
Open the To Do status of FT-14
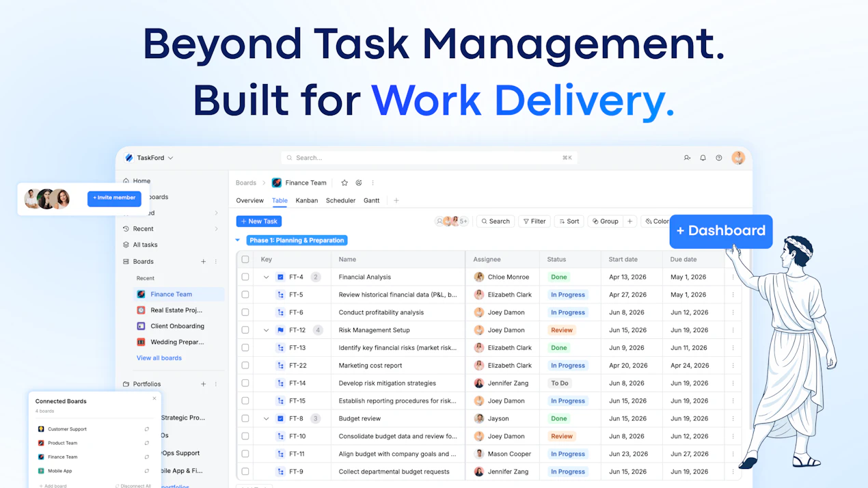pyautogui.click(x=560, y=383)
